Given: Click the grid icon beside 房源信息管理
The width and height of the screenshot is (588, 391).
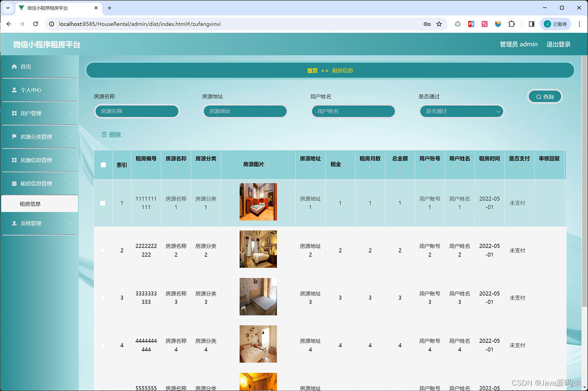Looking at the screenshot, I should tap(14, 160).
